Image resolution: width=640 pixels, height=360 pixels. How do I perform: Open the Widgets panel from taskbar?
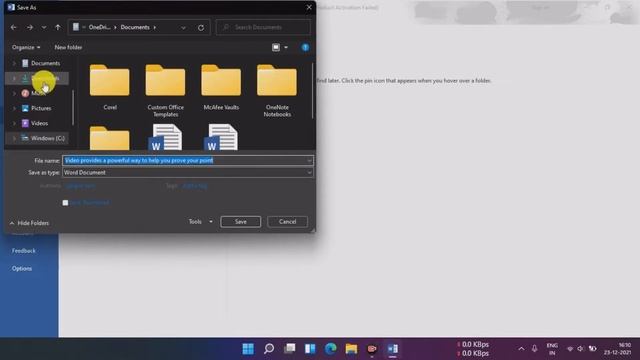click(x=310, y=349)
